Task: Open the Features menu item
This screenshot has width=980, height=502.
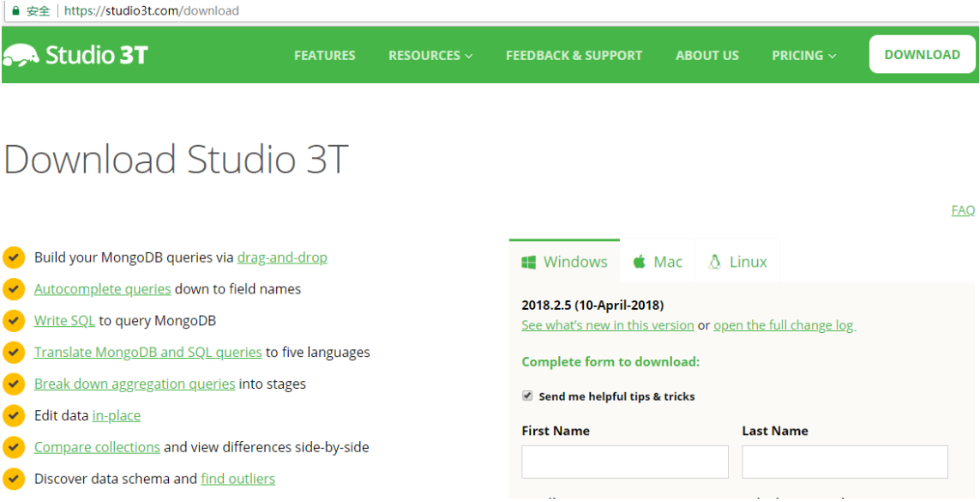Action: (324, 55)
